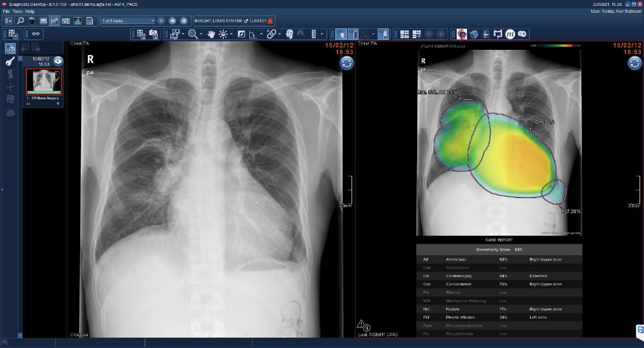This screenshot has width=644, height=348.
Task: Select the angle measurement tool
Action: (x=253, y=34)
